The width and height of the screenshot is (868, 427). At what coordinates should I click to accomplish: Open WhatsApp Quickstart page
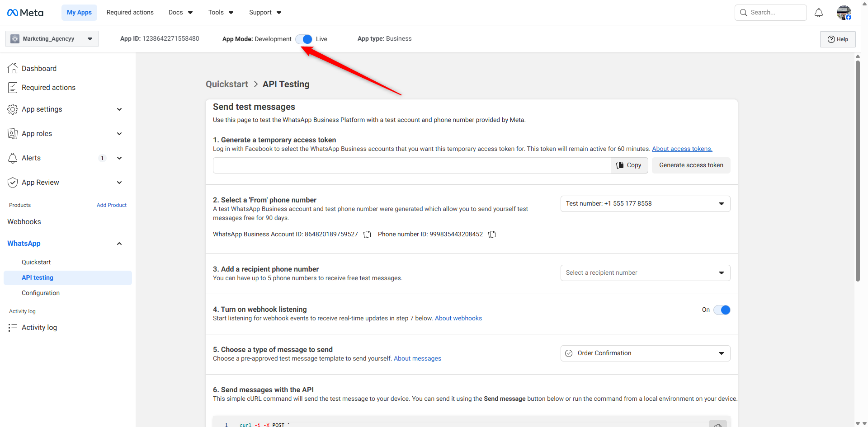coord(36,263)
